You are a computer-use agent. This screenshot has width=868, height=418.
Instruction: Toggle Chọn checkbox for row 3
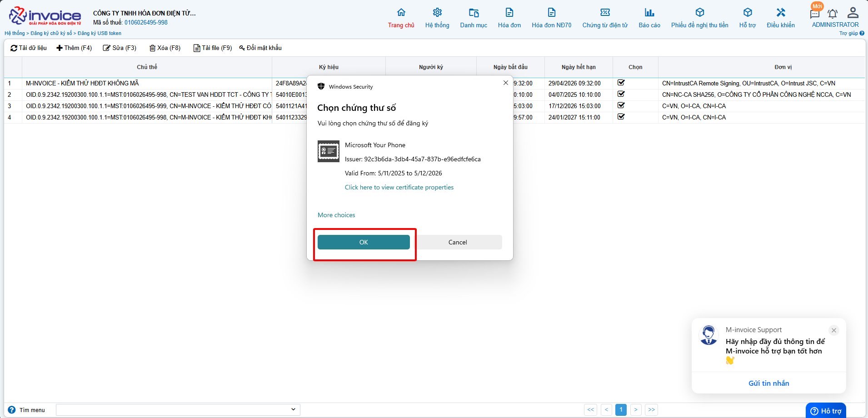pyautogui.click(x=621, y=105)
